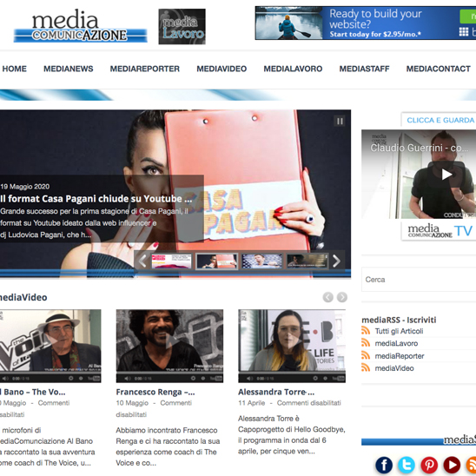This screenshot has width=476, height=476.
Task: Pause the main slideshow
Action: tap(340, 121)
